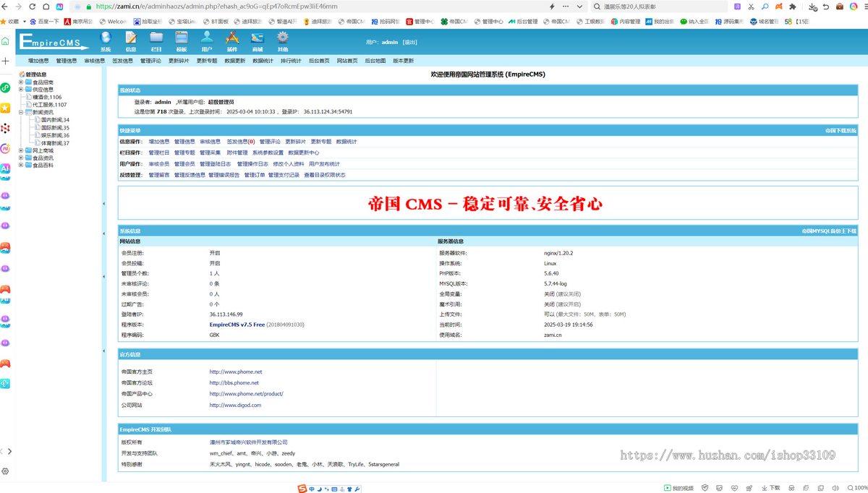
Task: Open 审核会员 in quick menu
Action: pos(159,164)
